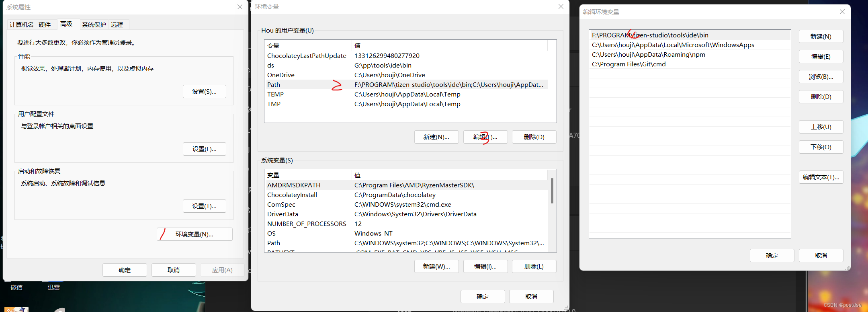Image resolution: width=868 pixels, height=312 pixels.
Task: Click the 变量 column header in user variables
Action: click(x=308, y=45)
